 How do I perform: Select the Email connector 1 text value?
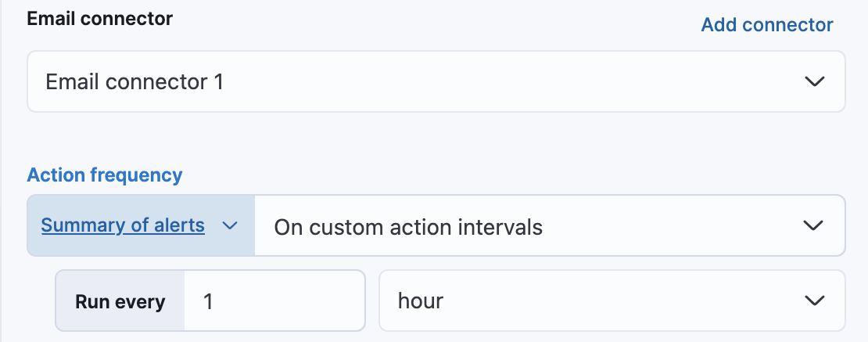[x=135, y=81]
